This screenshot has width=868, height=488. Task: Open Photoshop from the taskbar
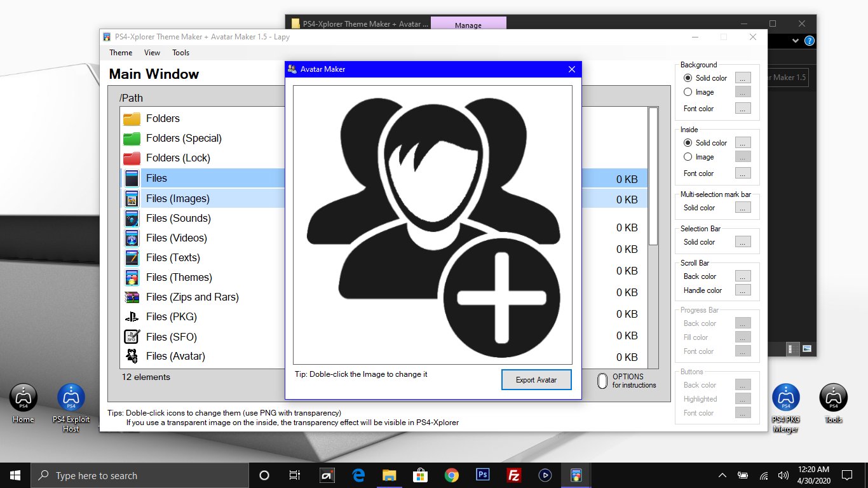pos(483,475)
